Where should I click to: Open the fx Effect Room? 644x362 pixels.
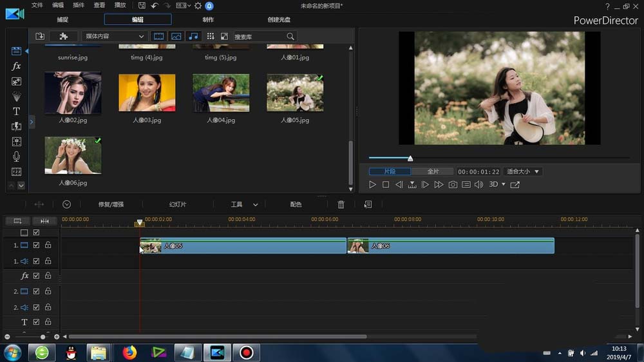tap(17, 66)
